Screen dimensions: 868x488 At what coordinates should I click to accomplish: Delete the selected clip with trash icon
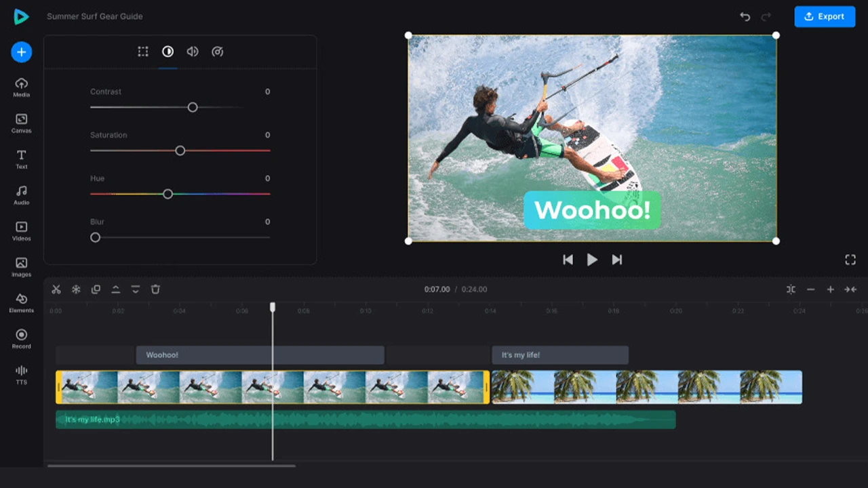click(x=155, y=289)
